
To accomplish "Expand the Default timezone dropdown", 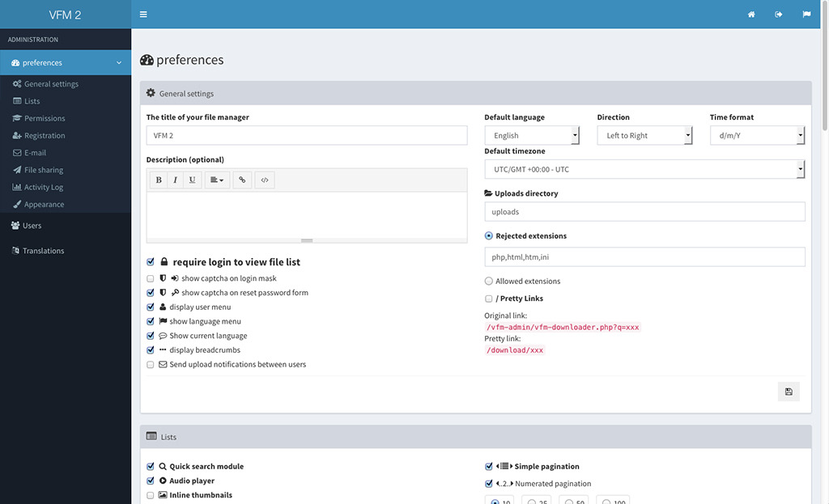I will point(644,170).
